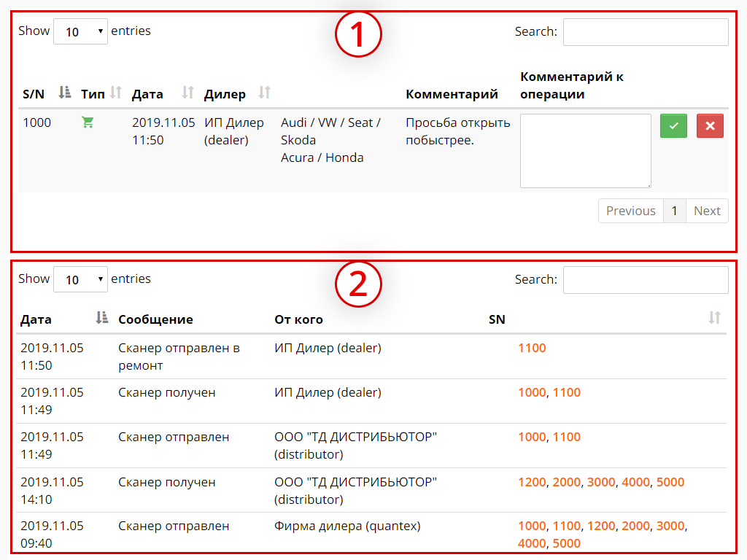This screenshot has width=747, height=560.
Task: Sort bottom table by Дата icon
Action: click(102, 318)
